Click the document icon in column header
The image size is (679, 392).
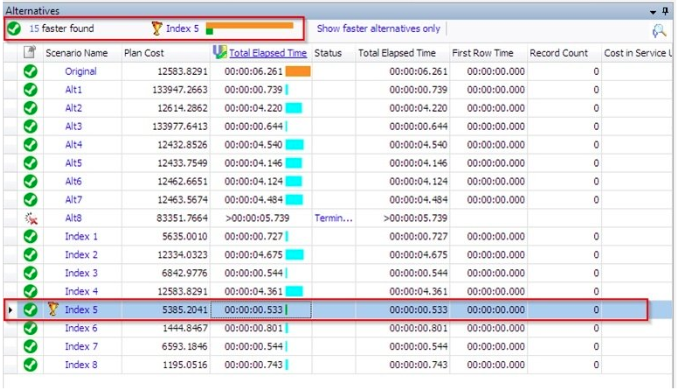(x=29, y=52)
